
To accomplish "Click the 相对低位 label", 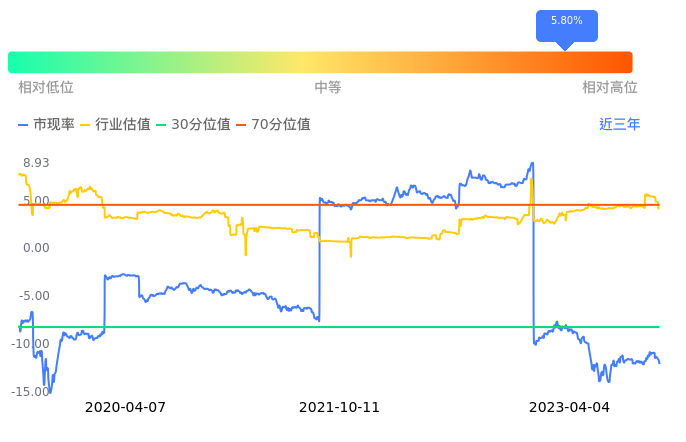I will [x=46, y=88].
